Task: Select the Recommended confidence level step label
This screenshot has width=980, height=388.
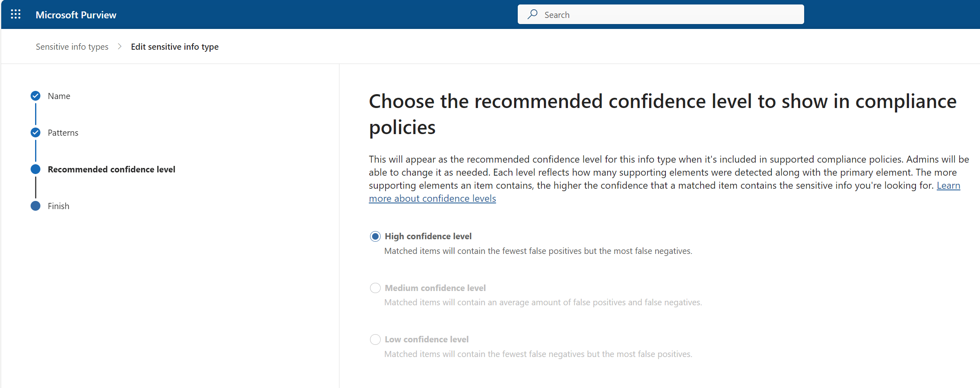Action: (111, 169)
